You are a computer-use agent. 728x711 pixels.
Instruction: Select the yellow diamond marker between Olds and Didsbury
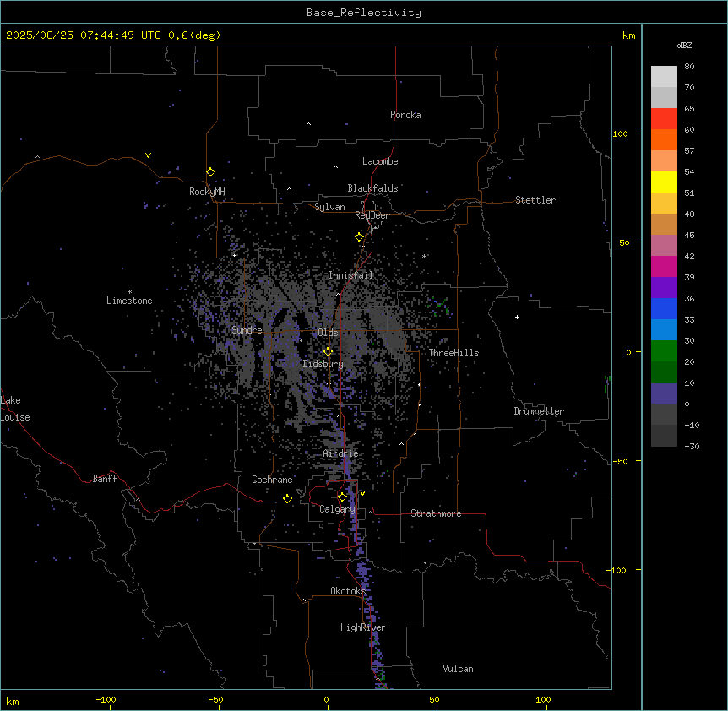pyautogui.click(x=328, y=352)
